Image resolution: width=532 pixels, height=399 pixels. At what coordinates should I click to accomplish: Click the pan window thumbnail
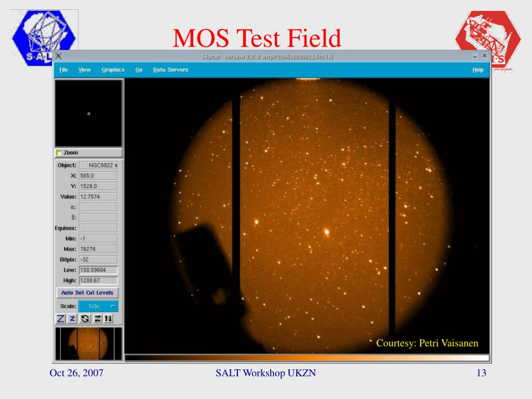click(88, 343)
